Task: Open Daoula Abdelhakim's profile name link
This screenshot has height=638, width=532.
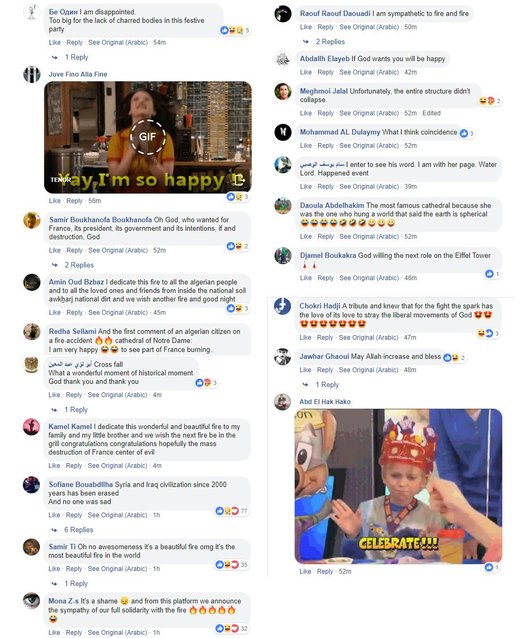Action: click(x=332, y=205)
